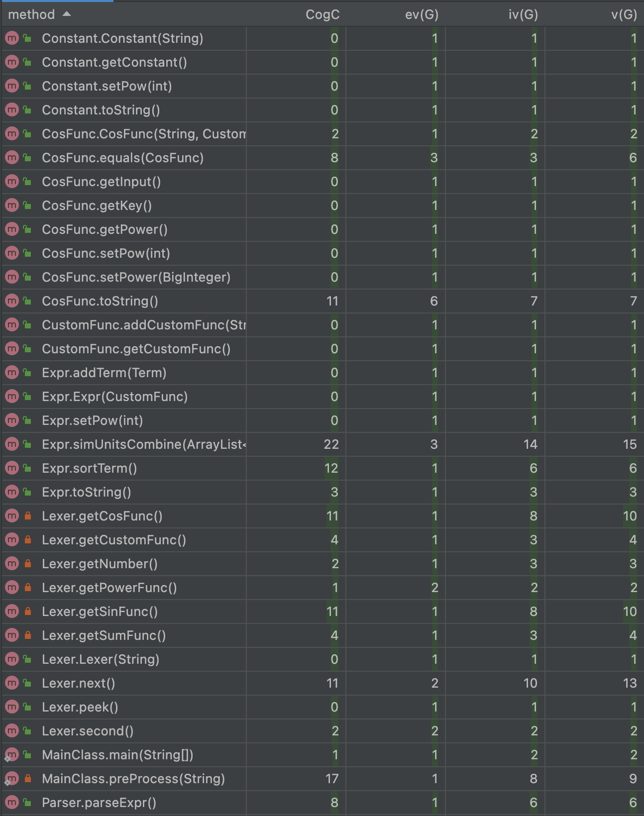
Task: Click the method icon for Constant.toString()
Action: pyautogui.click(x=12, y=110)
